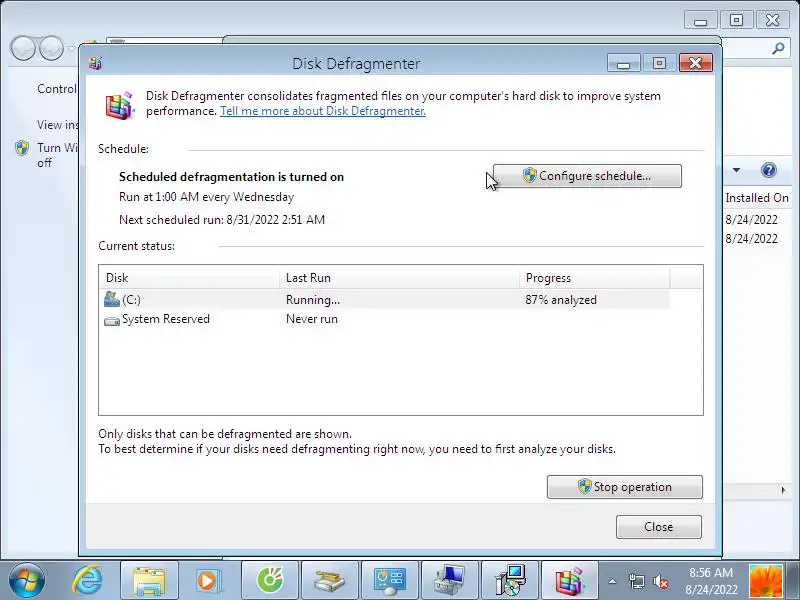Viewport: 800px width, 600px height.
Task: Click the Back button in Control Panel window
Action: 23,48
